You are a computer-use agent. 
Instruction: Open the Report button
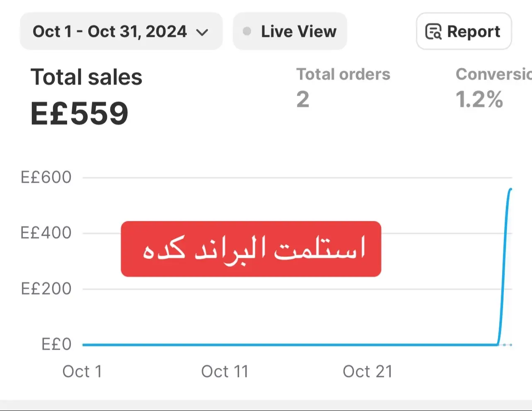[x=464, y=31]
